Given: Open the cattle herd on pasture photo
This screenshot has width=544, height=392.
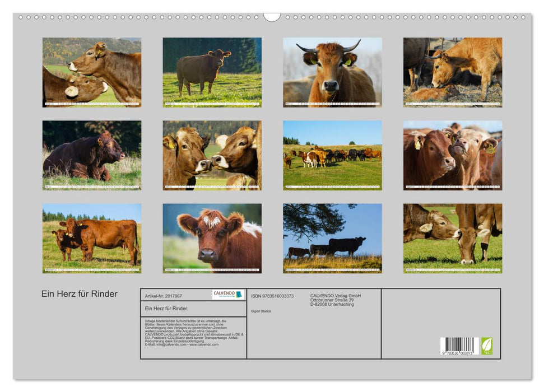Looking at the screenshot, I should (332, 155).
